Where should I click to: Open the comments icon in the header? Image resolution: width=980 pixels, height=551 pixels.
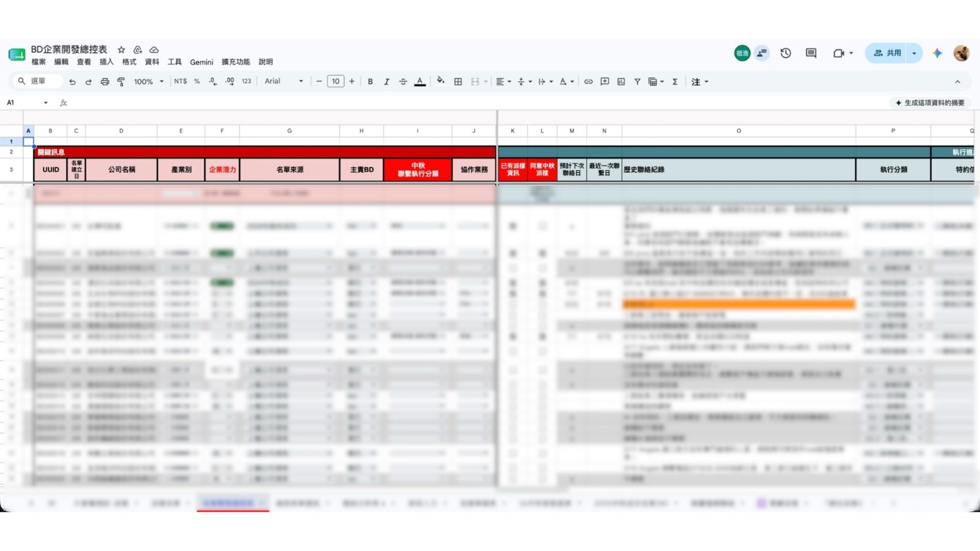[811, 53]
